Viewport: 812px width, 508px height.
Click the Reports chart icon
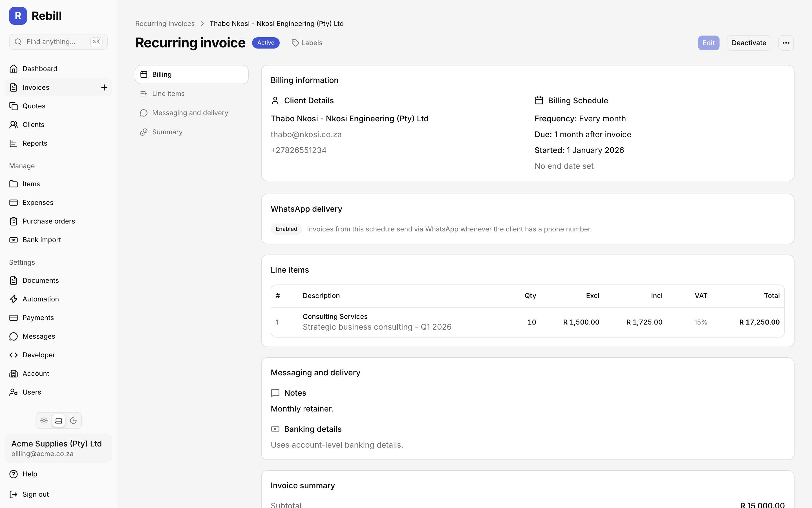point(14,143)
